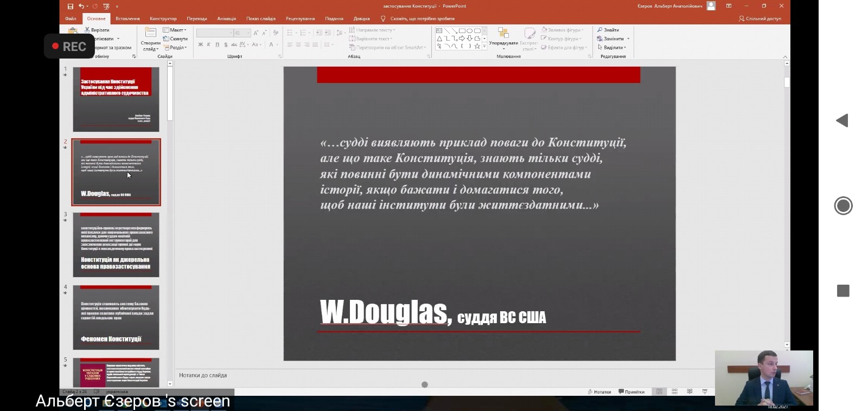Select slide 3 thumbnail about Конституція як джерельна основа
The width and height of the screenshot is (868, 411).
(x=116, y=245)
